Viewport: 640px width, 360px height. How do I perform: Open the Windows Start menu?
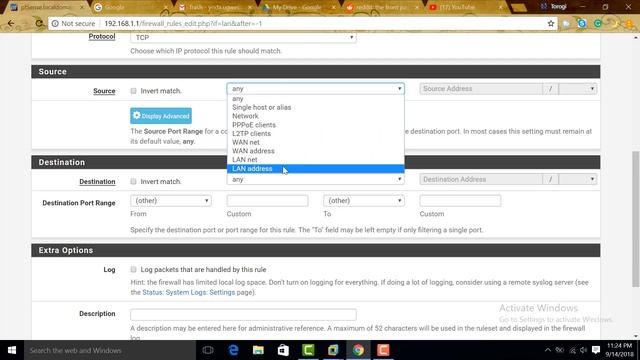(x=12, y=350)
